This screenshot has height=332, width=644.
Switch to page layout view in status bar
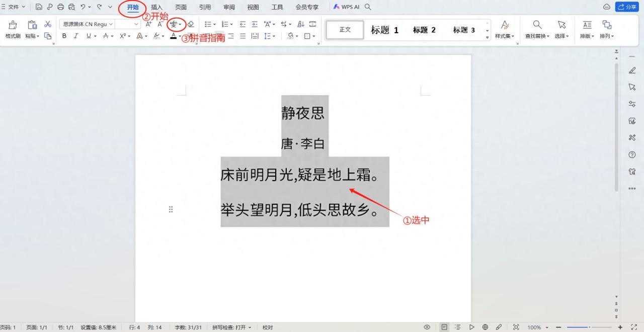tap(444, 327)
